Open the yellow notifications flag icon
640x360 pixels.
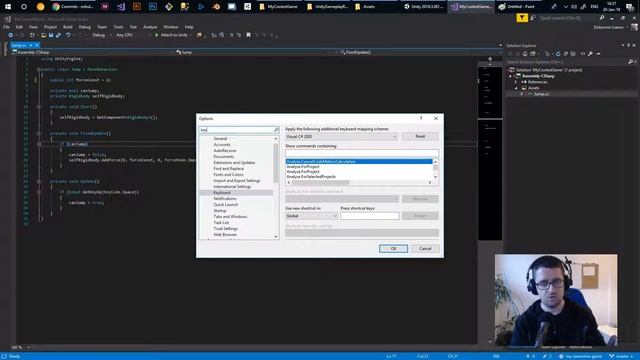coord(522,18)
